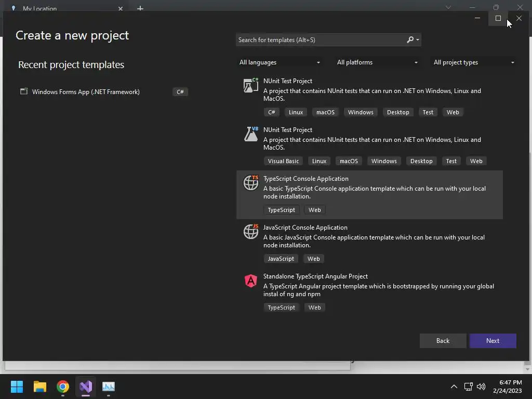Click the Visual Basic tag

click(x=283, y=161)
